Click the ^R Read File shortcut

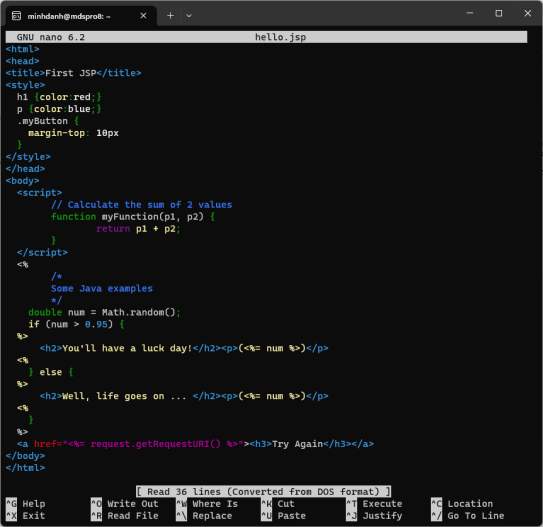[125, 516]
